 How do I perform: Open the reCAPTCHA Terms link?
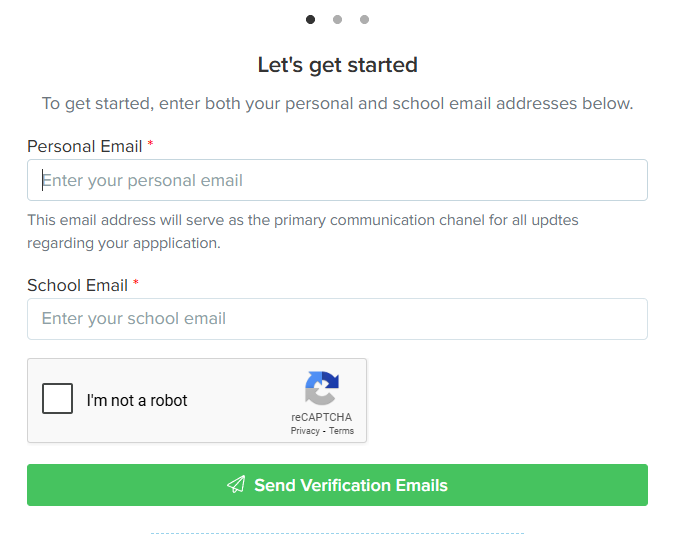pos(341,431)
